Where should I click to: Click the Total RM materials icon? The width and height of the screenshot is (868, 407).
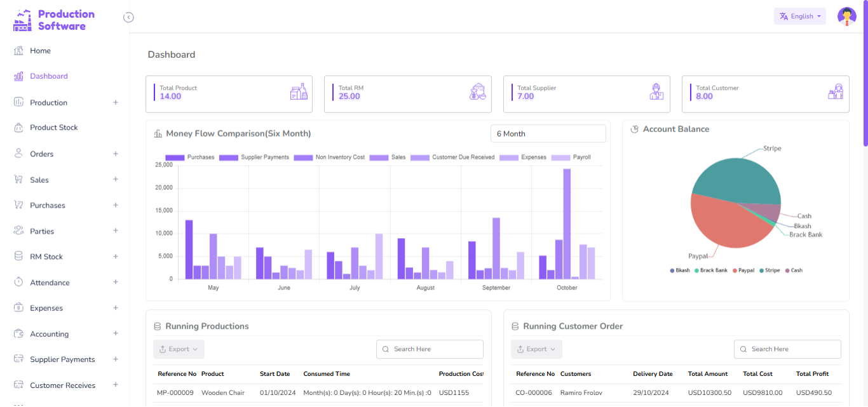(x=478, y=92)
